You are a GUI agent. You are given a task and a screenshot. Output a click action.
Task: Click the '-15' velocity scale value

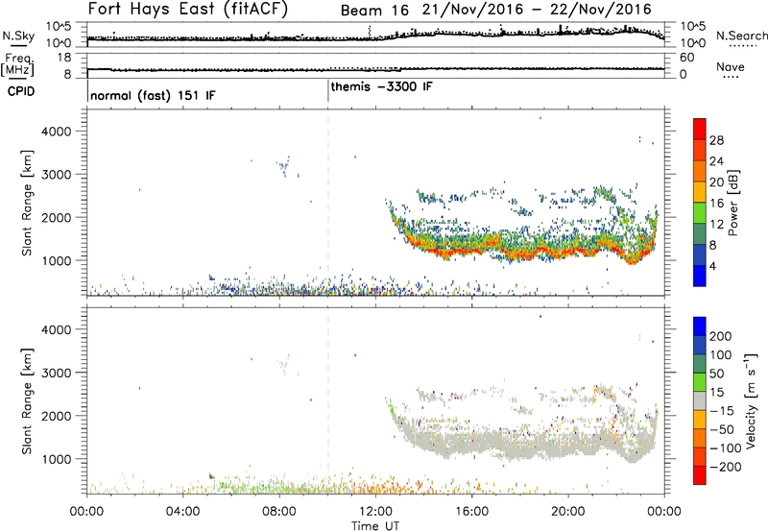[722, 411]
